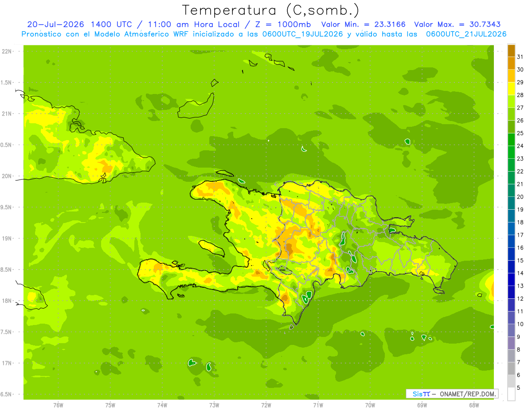Click the colorbar label "23"
The height and width of the screenshot is (411, 532).
tap(520, 159)
